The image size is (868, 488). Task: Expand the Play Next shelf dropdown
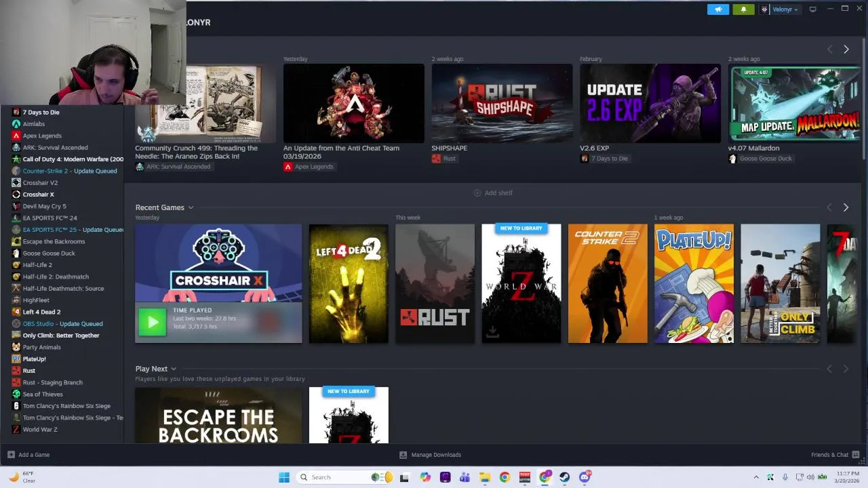coord(174,369)
